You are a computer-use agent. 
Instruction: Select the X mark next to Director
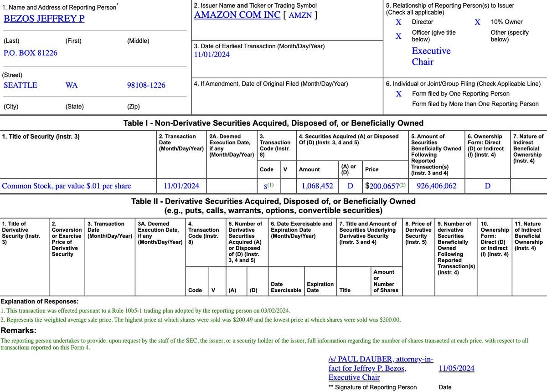click(398, 22)
